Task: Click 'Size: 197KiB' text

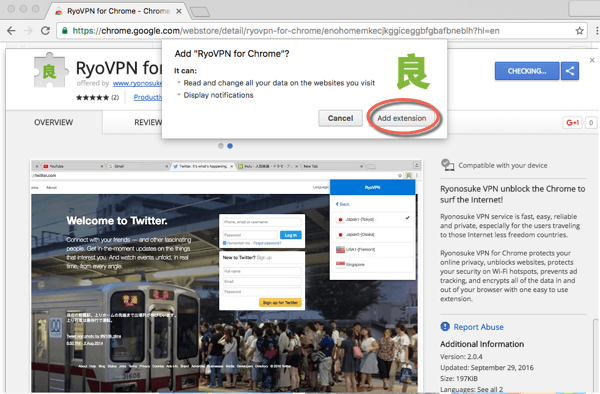Action: click(459, 379)
